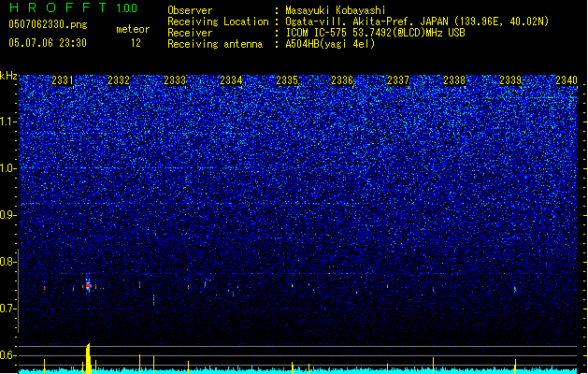Click the 0.8 frequency axis label
Screen dimensions: 588x374
pos(8,262)
